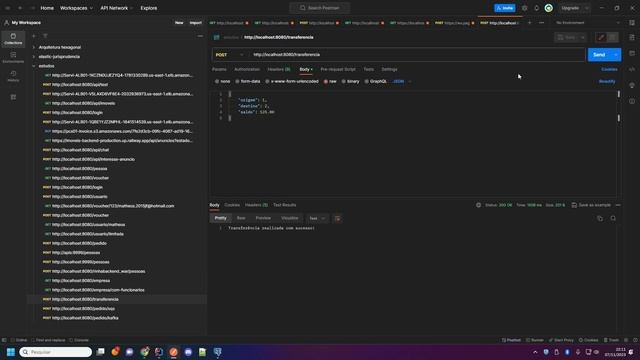Viewport: 640px width, 360px height.
Task: Open the three-dots menu in the collections header
Action: point(200,36)
